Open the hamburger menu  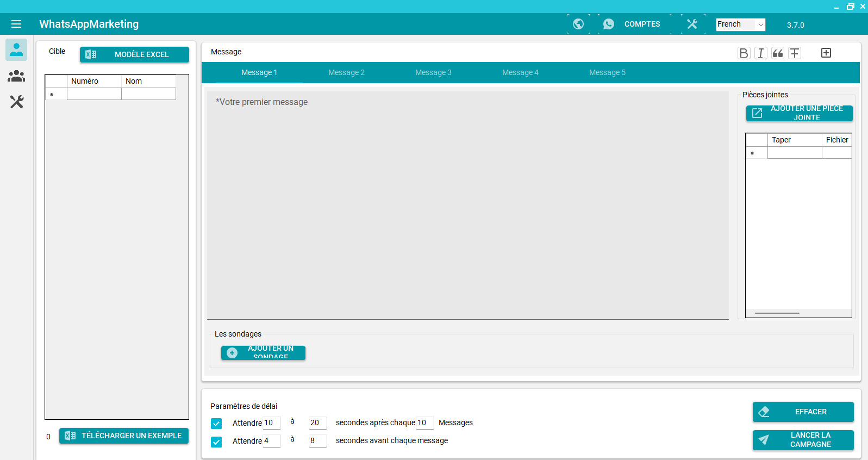[x=16, y=24]
